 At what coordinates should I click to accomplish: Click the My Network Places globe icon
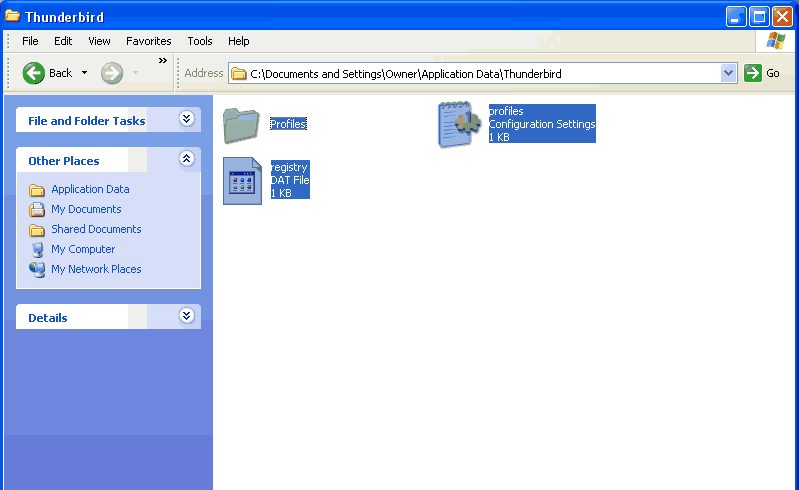pyautogui.click(x=37, y=269)
